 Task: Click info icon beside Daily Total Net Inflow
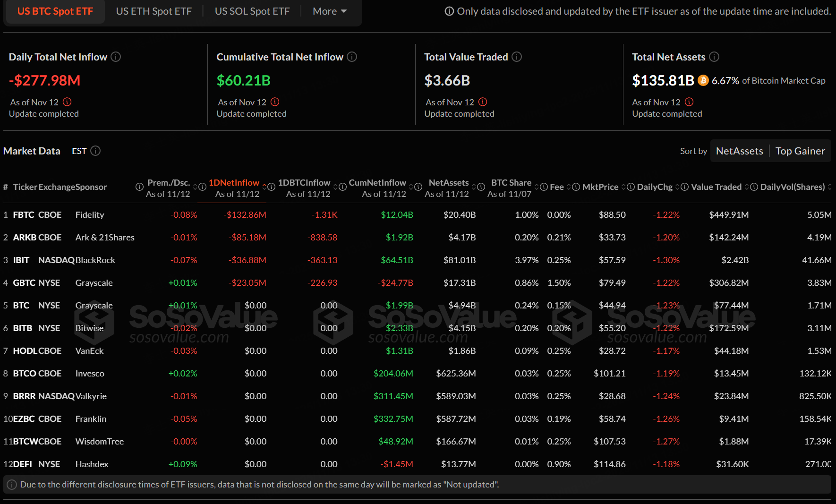pyautogui.click(x=116, y=57)
